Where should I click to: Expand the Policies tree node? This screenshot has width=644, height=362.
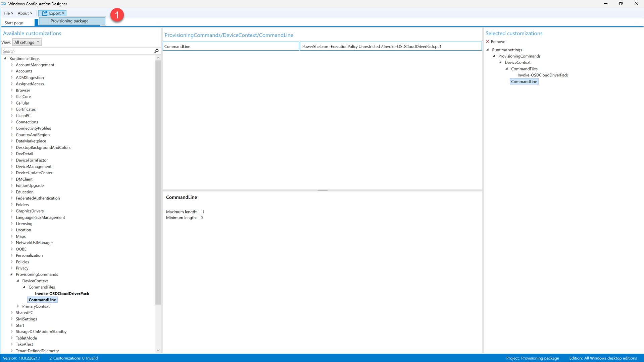tap(12, 262)
